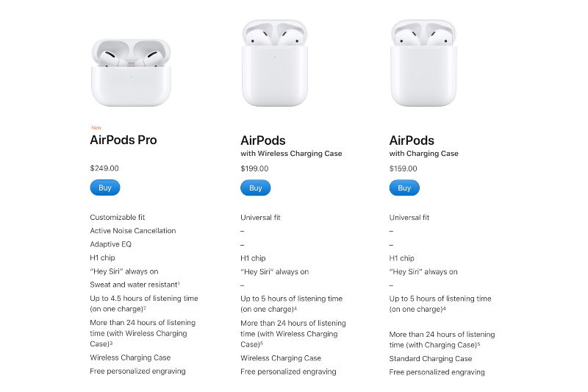Select the AirPods Pro heading
The width and height of the screenshot is (588, 392).
123,140
